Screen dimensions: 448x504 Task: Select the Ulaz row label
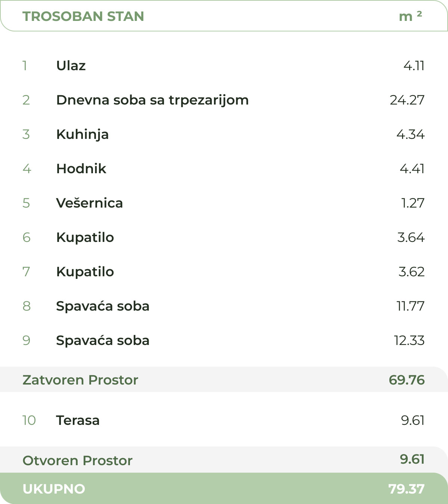coord(71,66)
